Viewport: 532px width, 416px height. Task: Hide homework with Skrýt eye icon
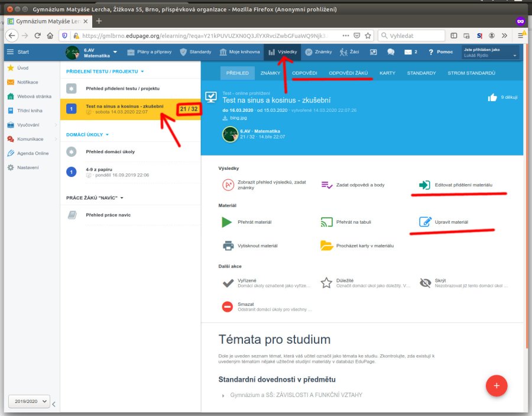click(x=425, y=283)
